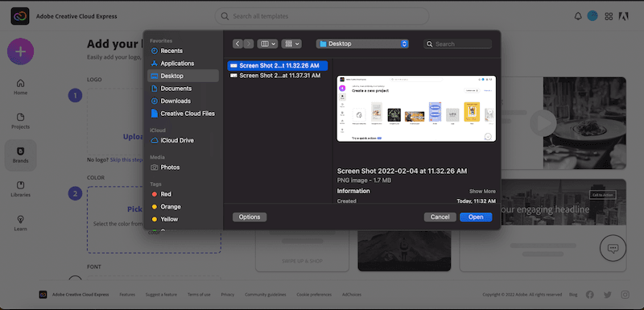
Task: Select Applications in dialog sidebar
Action: 183,64
